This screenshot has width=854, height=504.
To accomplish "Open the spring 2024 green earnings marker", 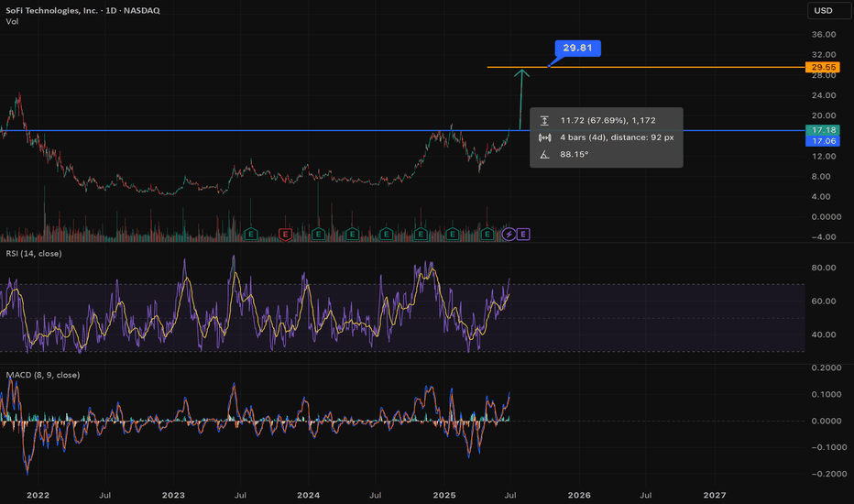I will (353, 235).
